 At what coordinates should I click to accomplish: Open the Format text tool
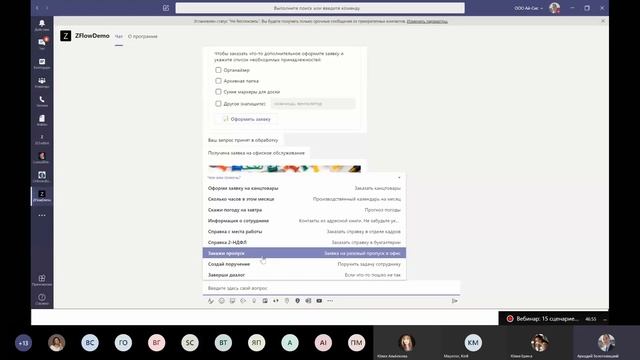[x=211, y=301]
